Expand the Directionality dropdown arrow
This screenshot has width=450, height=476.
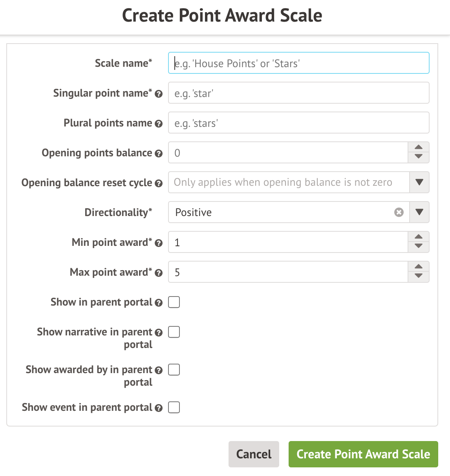click(419, 212)
